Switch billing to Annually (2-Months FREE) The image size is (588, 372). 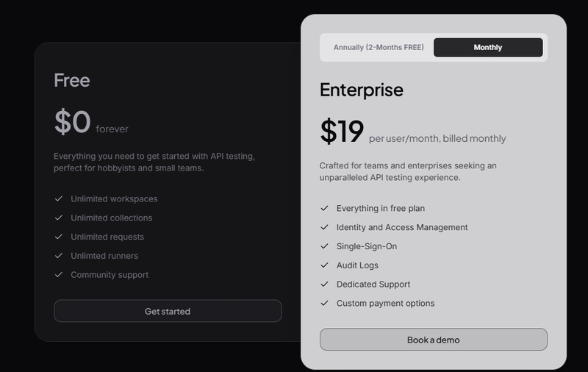click(379, 47)
